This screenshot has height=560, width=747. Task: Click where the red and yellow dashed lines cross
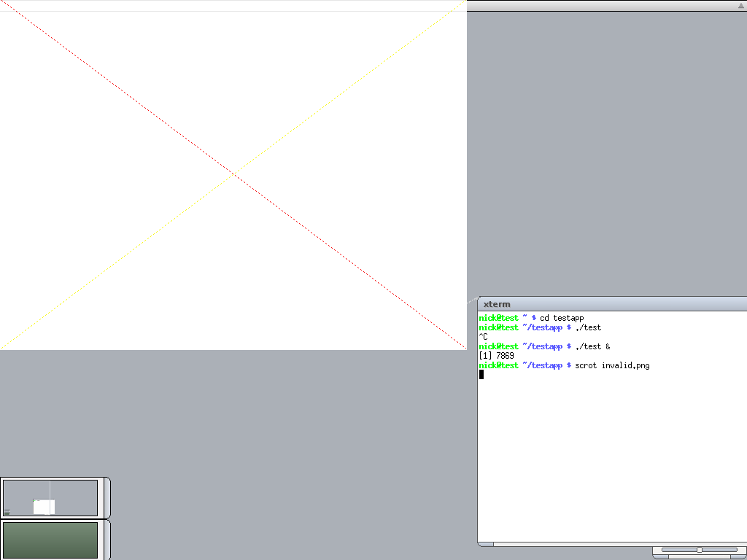click(x=233, y=175)
